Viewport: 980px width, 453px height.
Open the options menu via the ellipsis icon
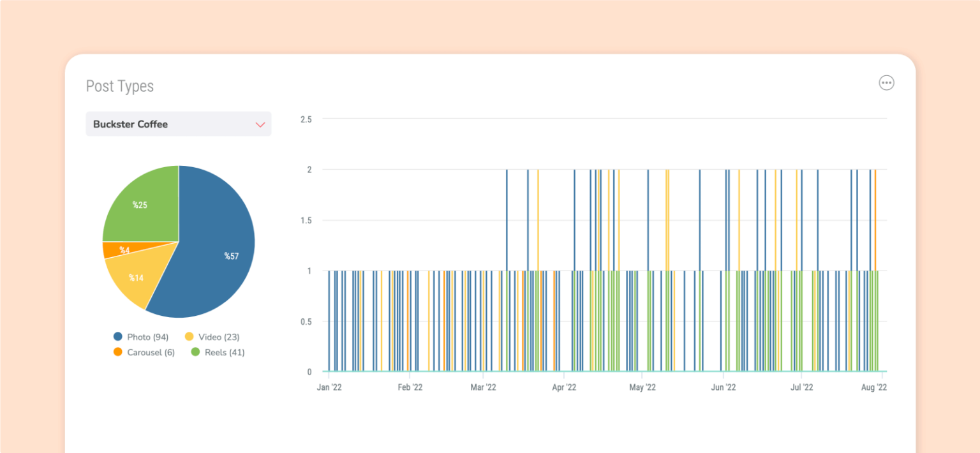[x=886, y=82]
